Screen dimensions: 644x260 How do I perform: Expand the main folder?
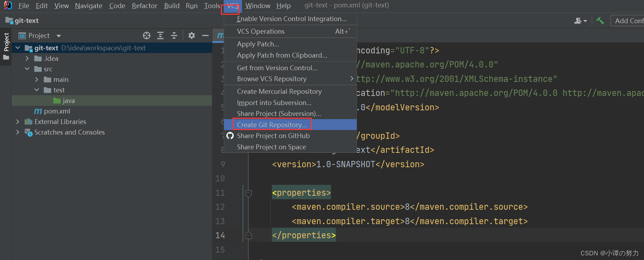[37, 79]
